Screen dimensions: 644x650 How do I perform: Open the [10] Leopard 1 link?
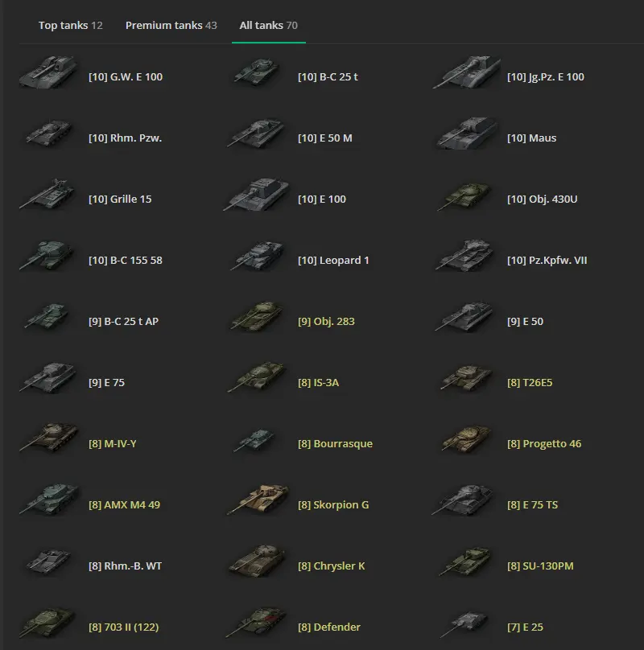point(333,261)
